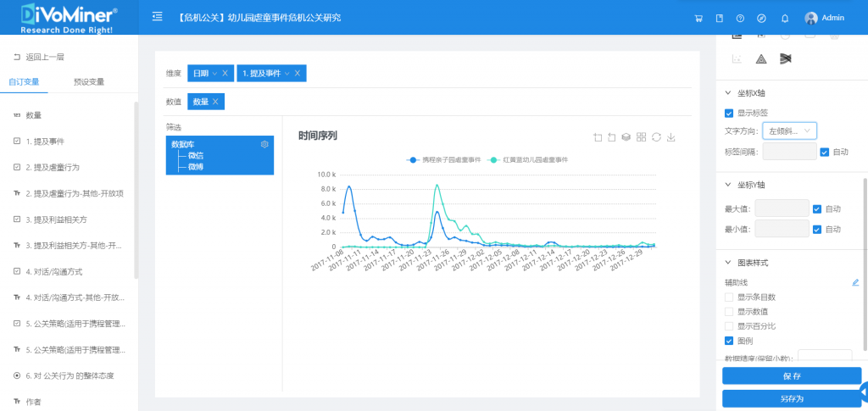Viewport: 868px width, 411px height.
Task: Click the compass navigation icon in header
Action: point(761,18)
